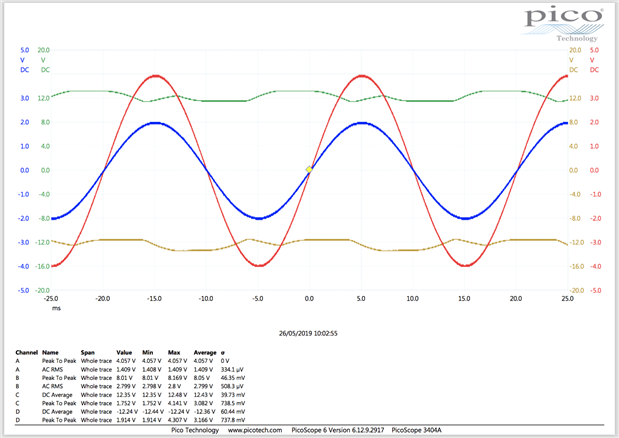Click the Min column header
619x438 pixels.
tap(148, 353)
